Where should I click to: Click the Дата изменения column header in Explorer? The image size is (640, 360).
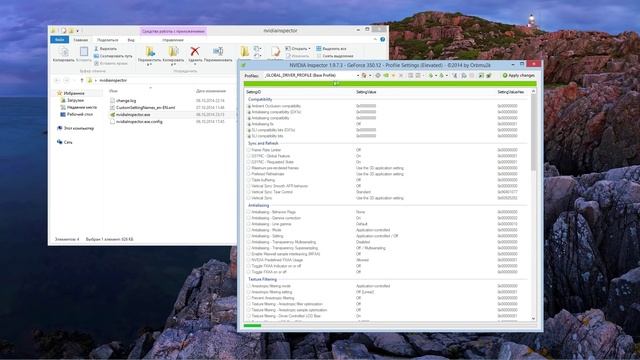point(211,91)
